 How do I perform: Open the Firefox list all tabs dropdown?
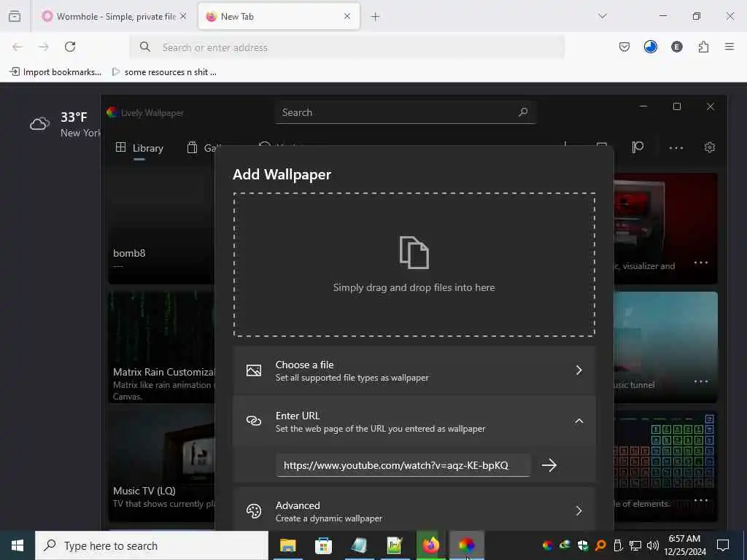(x=602, y=16)
